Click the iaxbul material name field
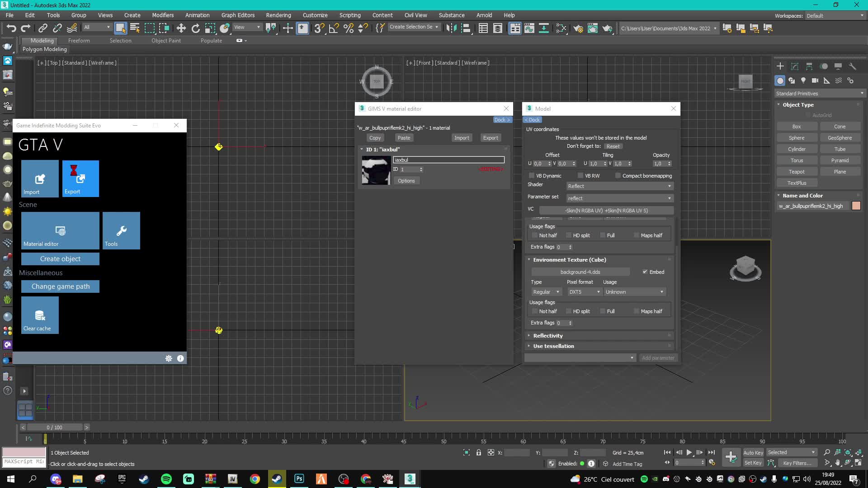This screenshot has height=488, width=868. 448,160
